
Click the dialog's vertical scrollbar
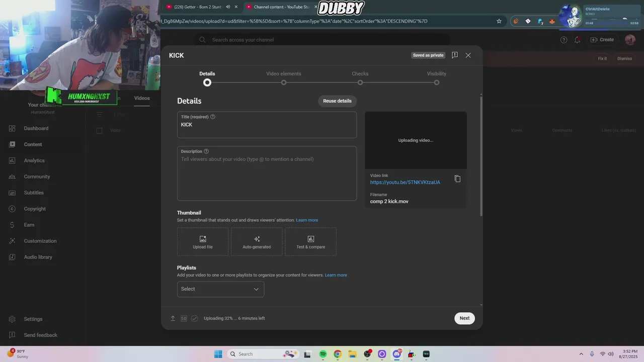point(481,156)
